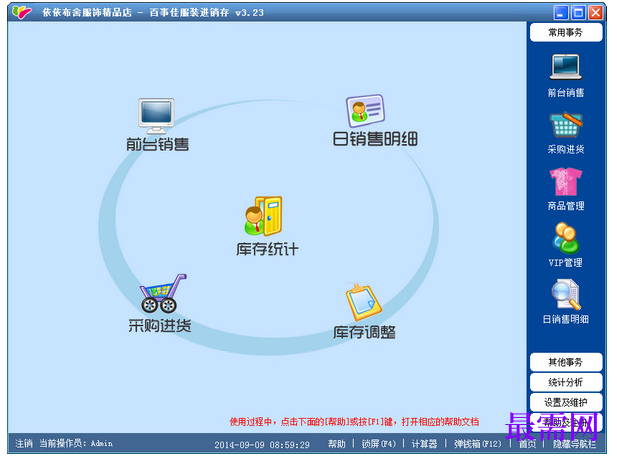Click the 前台销售 label in main area

tap(157, 144)
